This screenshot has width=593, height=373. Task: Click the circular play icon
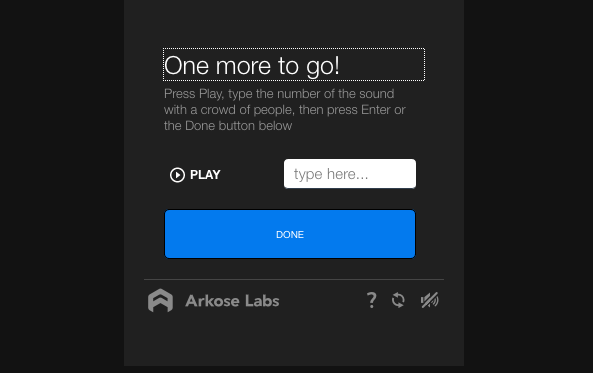tap(177, 175)
